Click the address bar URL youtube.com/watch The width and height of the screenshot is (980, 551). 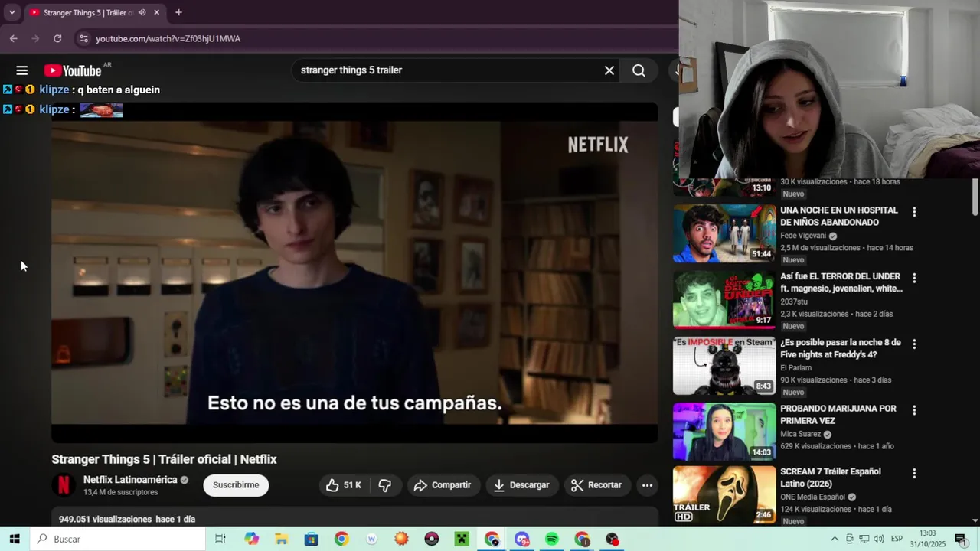[x=168, y=38]
